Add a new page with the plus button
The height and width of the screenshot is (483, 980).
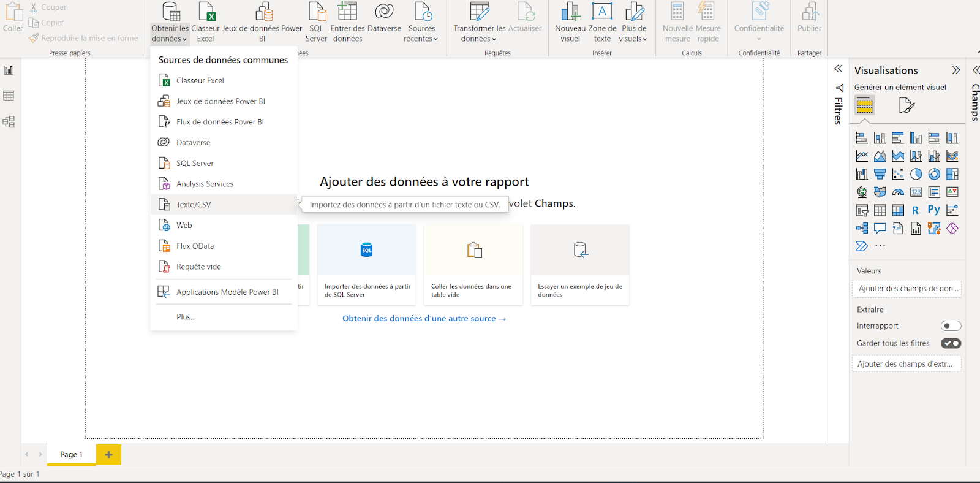click(x=108, y=455)
